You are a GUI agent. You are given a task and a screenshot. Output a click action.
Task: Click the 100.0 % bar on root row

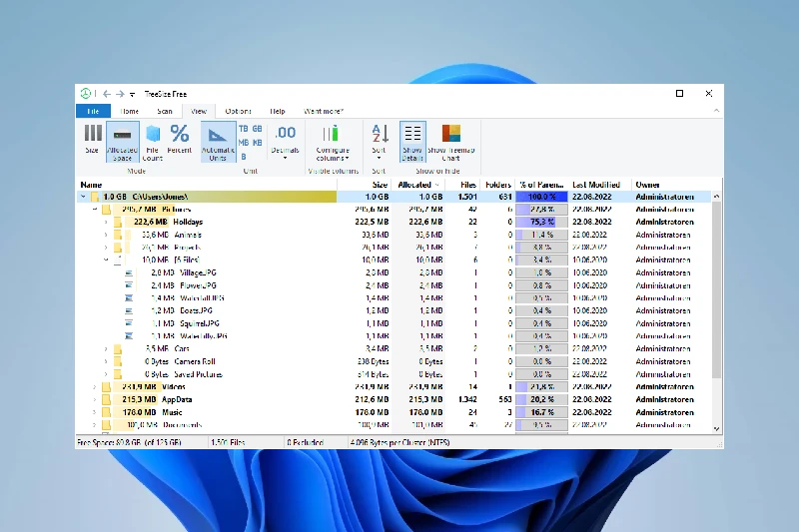541,197
